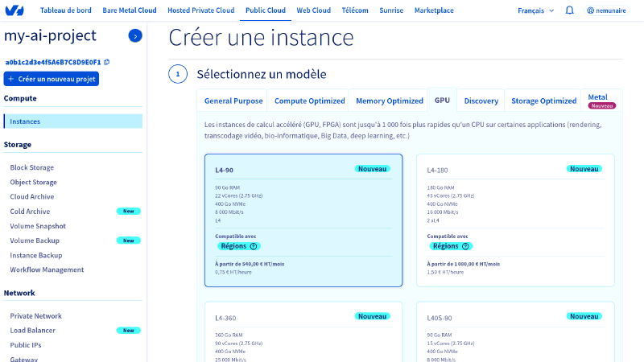Screen dimensions: 644x362
Task: Open the Web Cloud menu
Action: [313, 10]
